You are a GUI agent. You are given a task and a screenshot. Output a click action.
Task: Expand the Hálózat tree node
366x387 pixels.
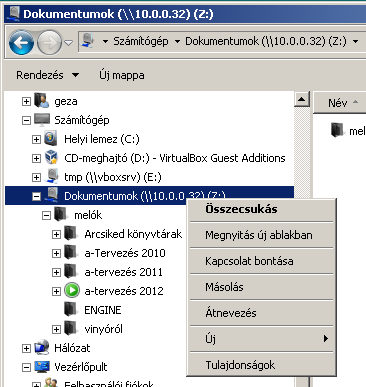click(x=26, y=349)
